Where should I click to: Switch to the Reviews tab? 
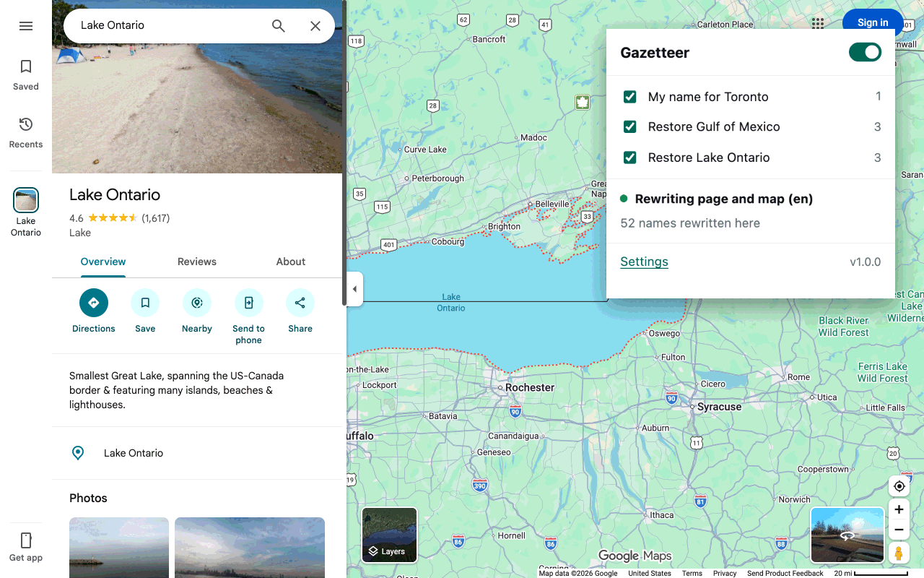click(x=197, y=262)
